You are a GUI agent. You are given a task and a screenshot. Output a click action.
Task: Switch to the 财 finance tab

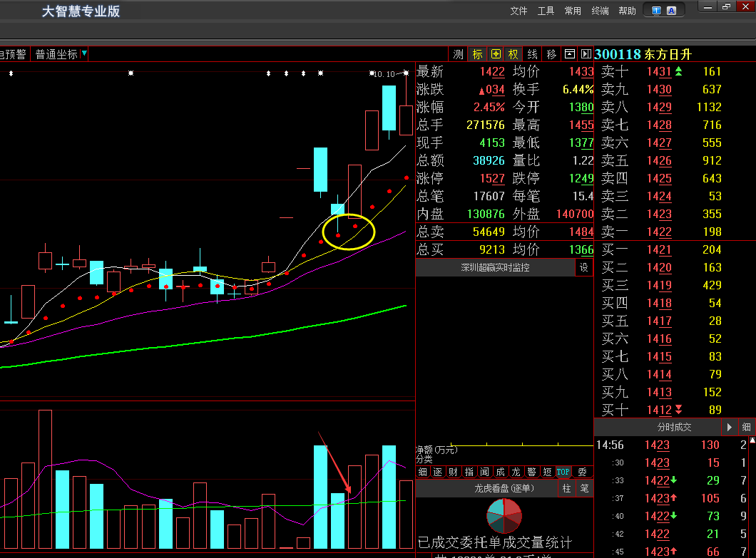(453, 472)
